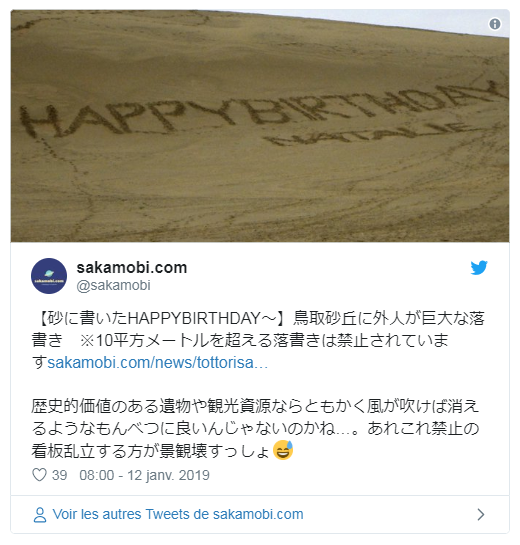Visit the @sakamobi handle
520x545 pixels.
[113, 285]
